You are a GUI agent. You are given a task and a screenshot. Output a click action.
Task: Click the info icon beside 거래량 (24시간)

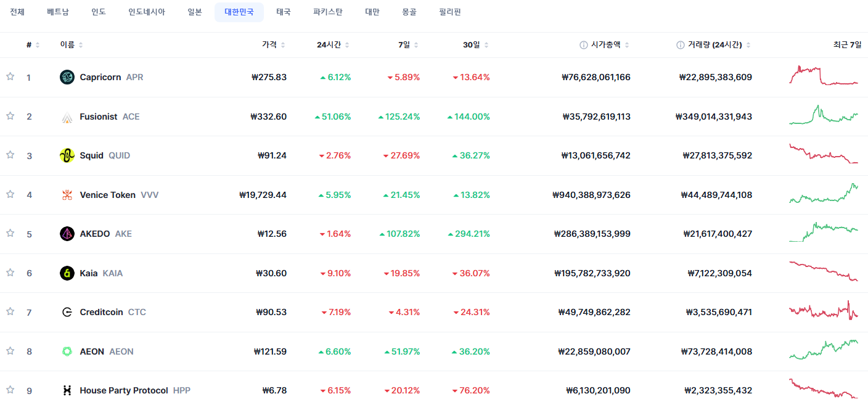pyautogui.click(x=681, y=45)
